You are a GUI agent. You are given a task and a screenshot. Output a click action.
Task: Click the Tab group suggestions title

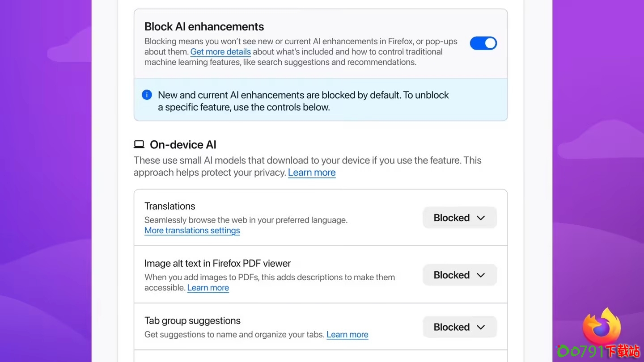click(192, 321)
